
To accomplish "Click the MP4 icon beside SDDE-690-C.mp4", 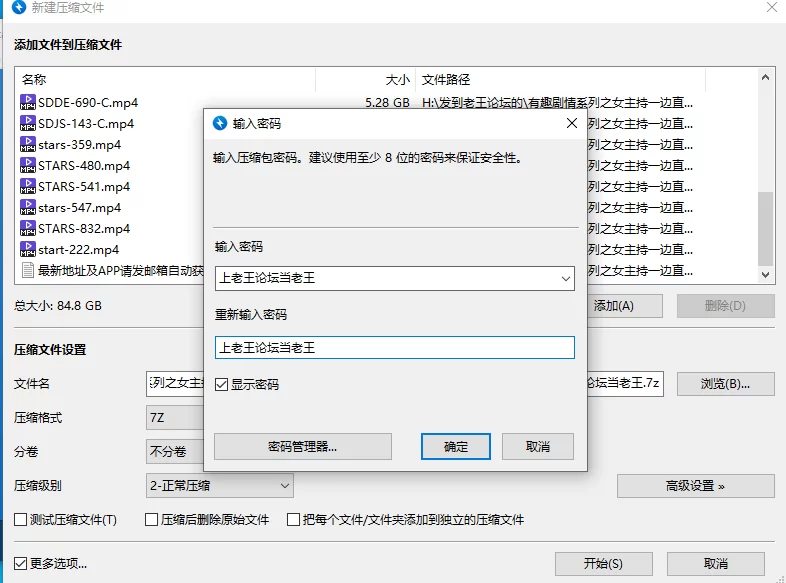I will [x=28, y=102].
